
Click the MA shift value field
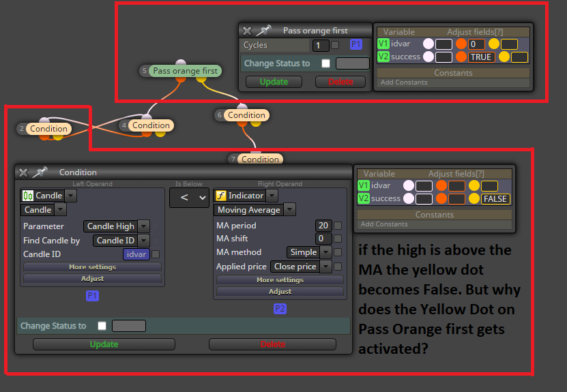(x=323, y=239)
